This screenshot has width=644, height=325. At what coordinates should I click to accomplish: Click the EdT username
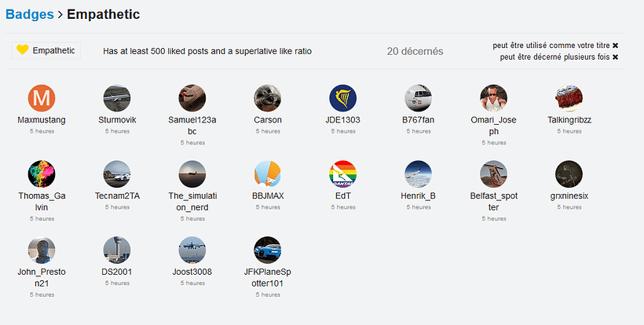pos(343,196)
